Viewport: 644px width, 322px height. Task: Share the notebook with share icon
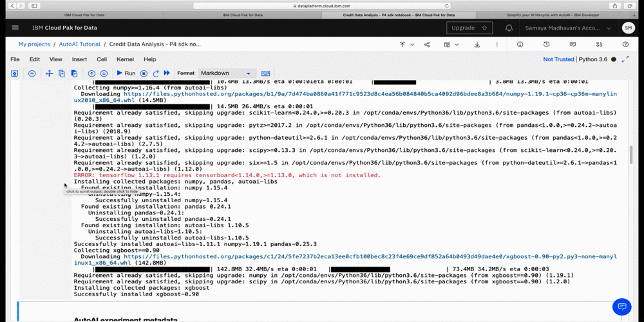click(427, 44)
